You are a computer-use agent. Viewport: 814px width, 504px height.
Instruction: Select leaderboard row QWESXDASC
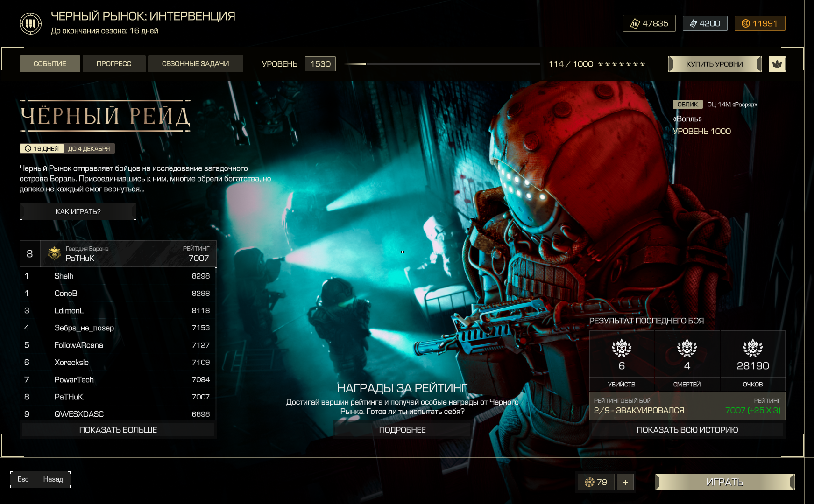[x=118, y=414]
